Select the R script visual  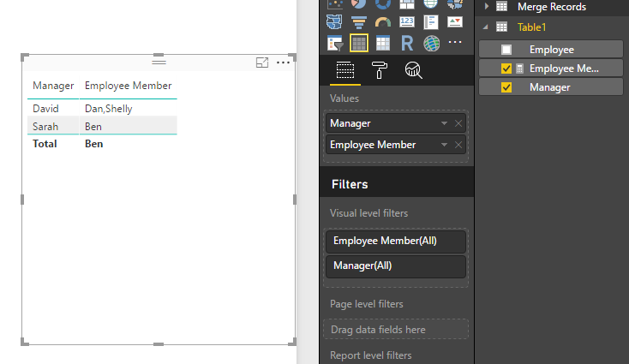pyautogui.click(x=407, y=43)
